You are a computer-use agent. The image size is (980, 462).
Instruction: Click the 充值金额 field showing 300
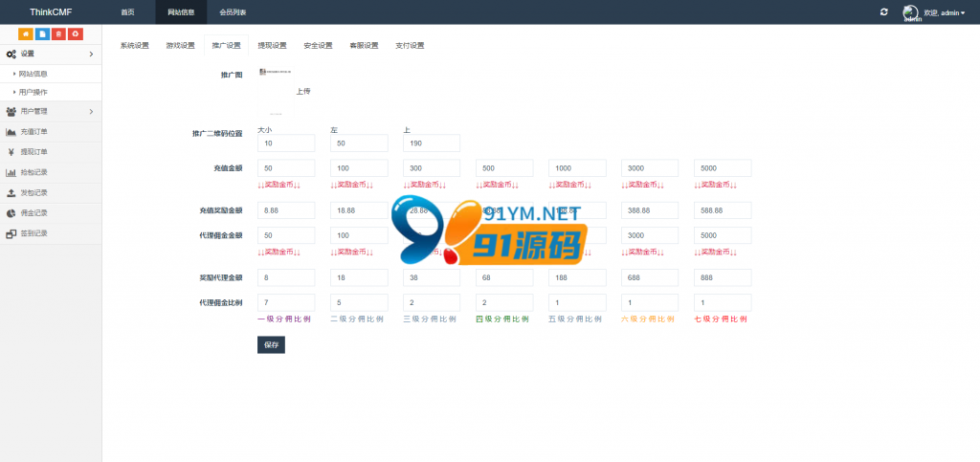coord(432,168)
